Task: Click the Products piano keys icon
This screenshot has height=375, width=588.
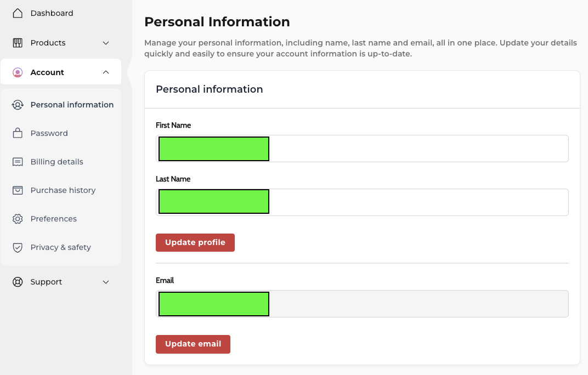Action: point(18,43)
